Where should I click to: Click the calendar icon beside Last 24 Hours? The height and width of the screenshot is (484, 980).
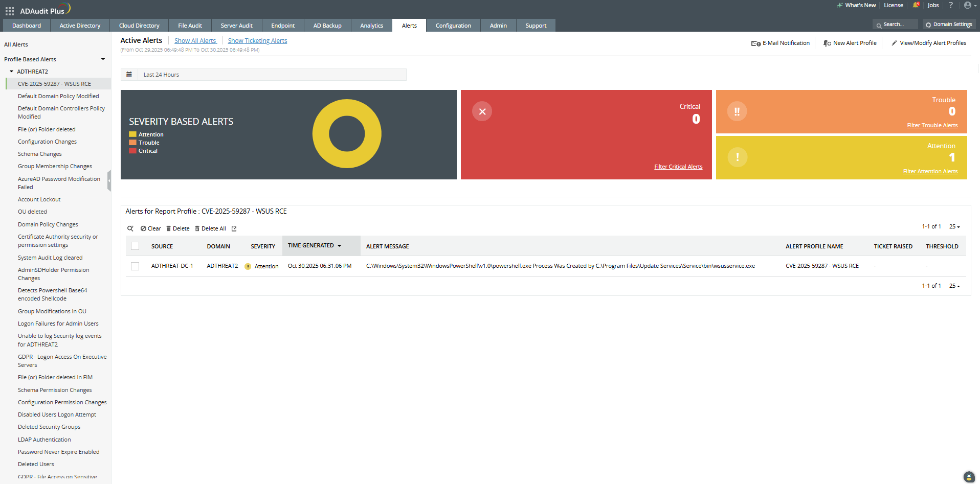pos(129,75)
